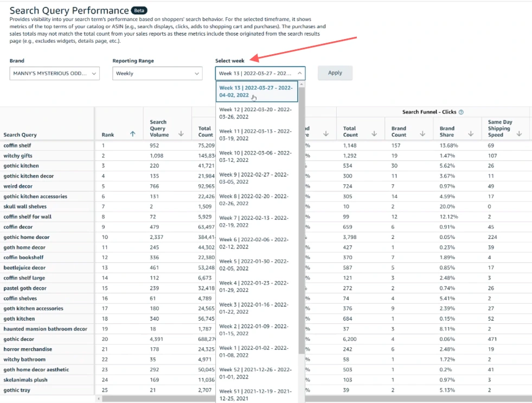Open help icon beside Search Funnel - Clicks

(461, 112)
